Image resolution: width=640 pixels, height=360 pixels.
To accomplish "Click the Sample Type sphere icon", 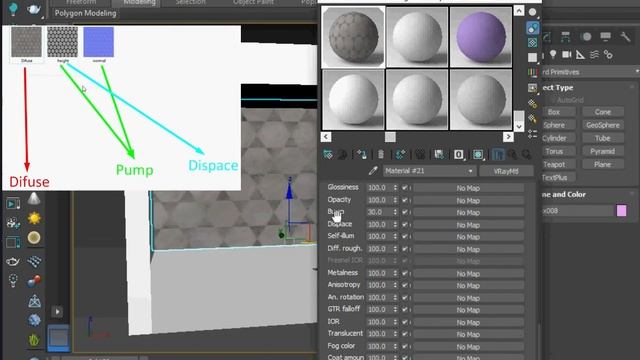I will pos(533,12).
